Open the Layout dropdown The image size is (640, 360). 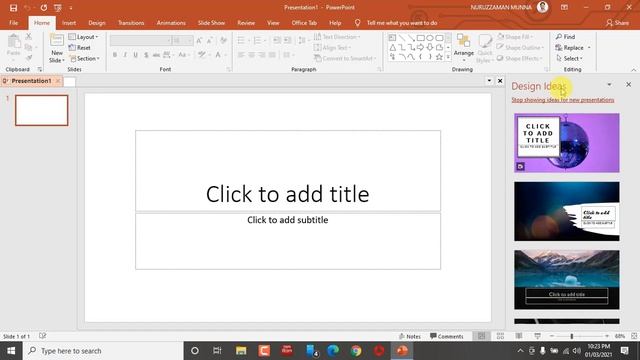click(84, 37)
